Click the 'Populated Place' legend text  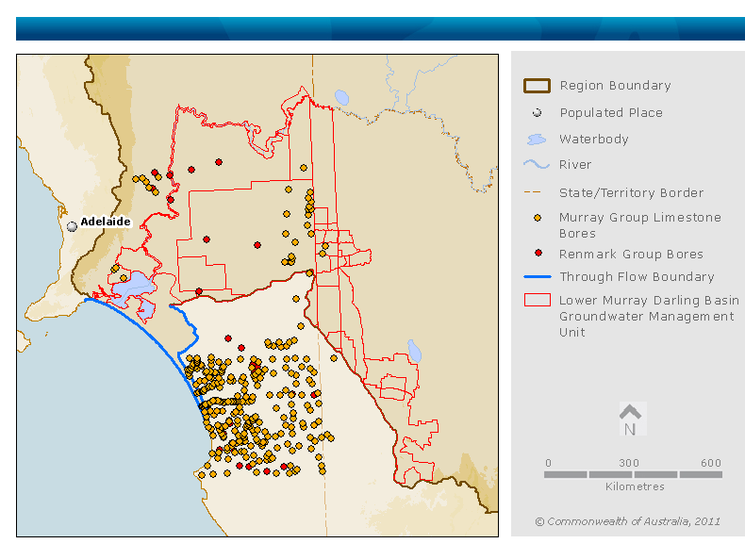611,112
